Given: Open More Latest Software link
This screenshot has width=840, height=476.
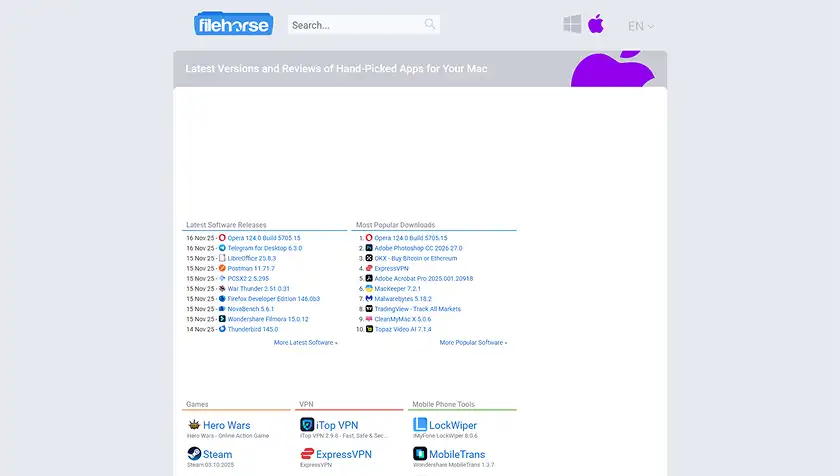Looking at the screenshot, I should [x=305, y=343].
